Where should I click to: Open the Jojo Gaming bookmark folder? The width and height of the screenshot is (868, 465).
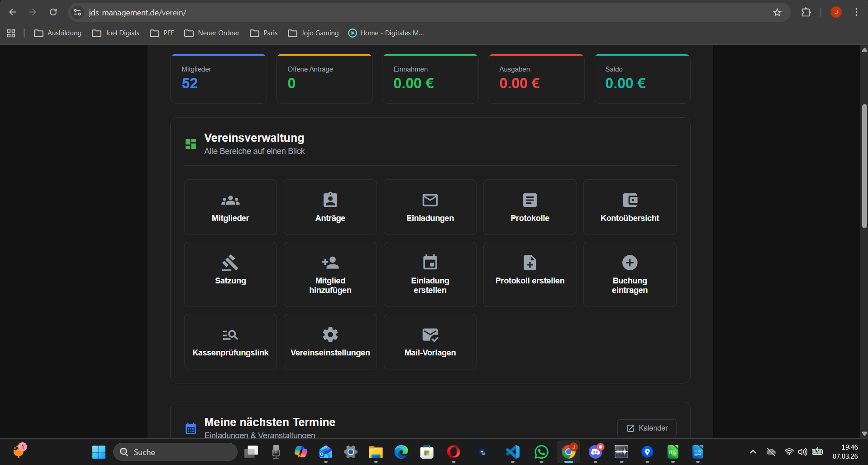[x=313, y=33]
